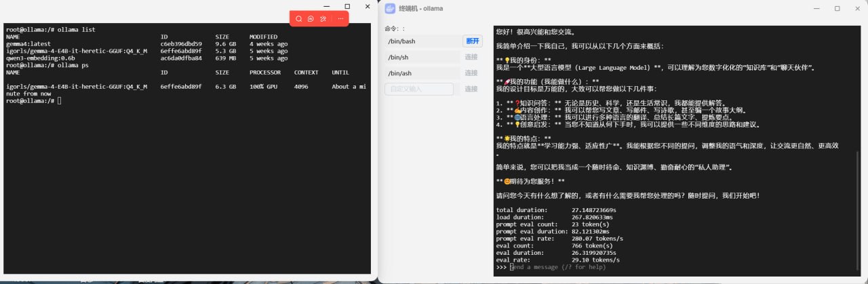Click the '我的特点' heading in chat output
Screen dimensions: 868x284
pos(524,138)
